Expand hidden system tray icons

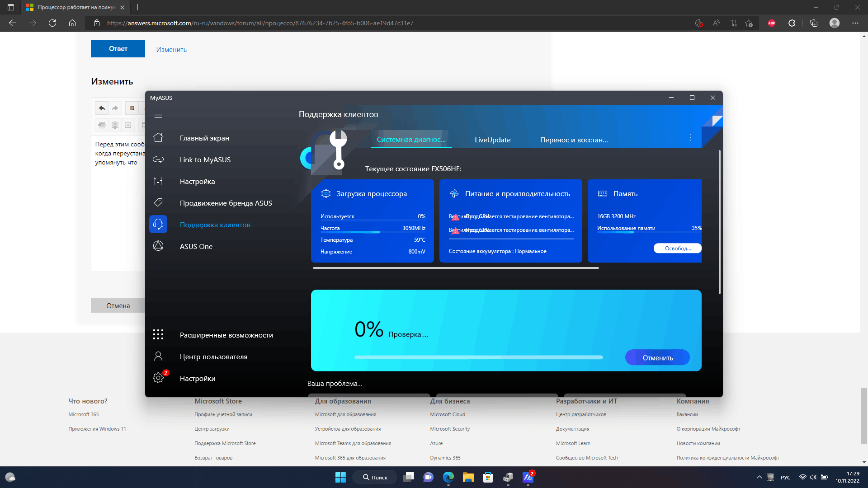[x=759, y=477]
